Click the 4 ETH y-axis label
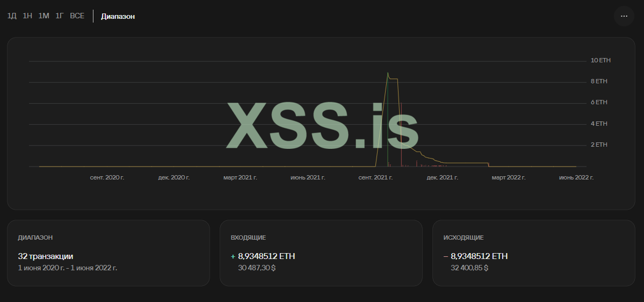The height and width of the screenshot is (302, 644). pyautogui.click(x=599, y=124)
